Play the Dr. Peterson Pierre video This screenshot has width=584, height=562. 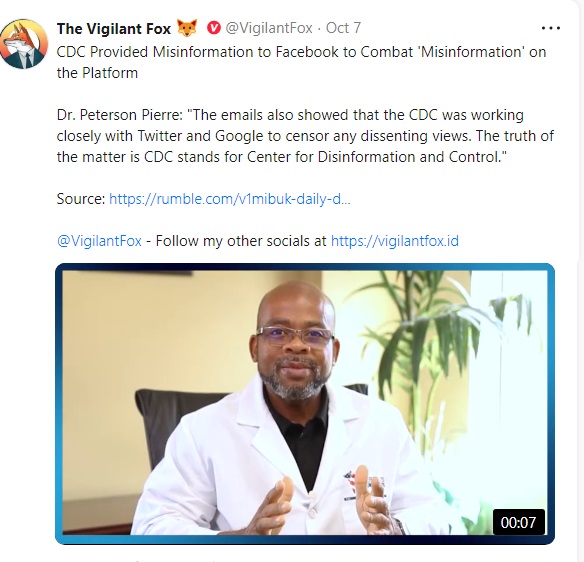click(305, 404)
